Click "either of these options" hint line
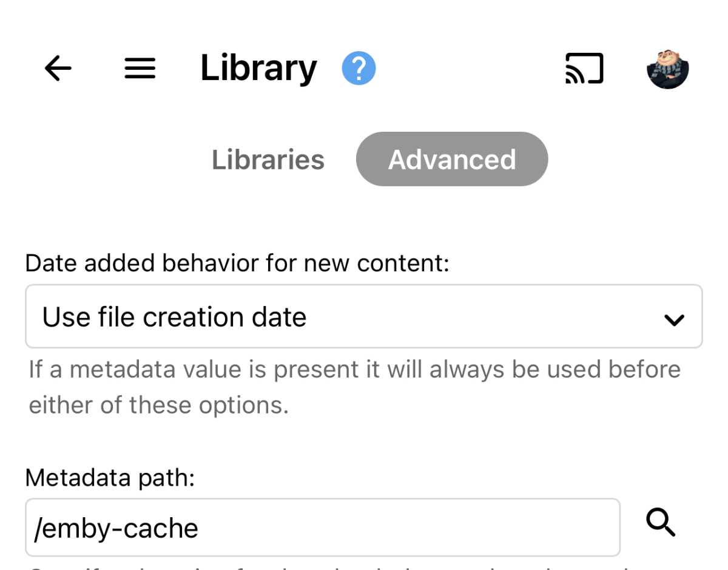This screenshot has width=728, height=570. pyautogui.click(x=159, y=405)
